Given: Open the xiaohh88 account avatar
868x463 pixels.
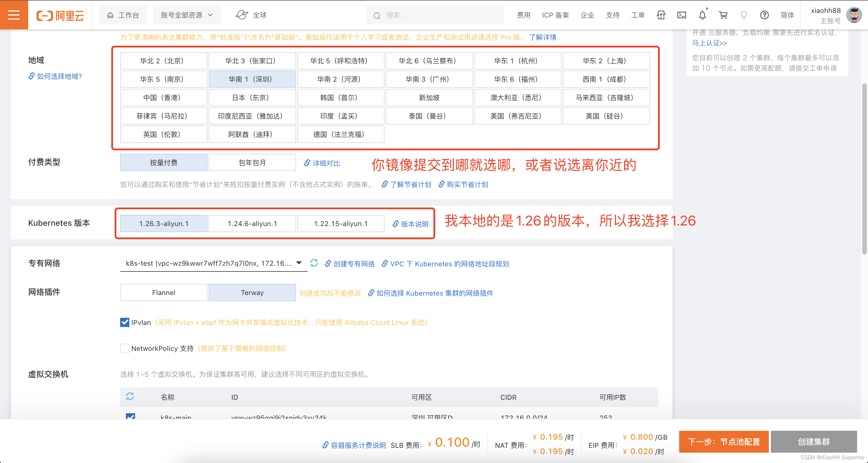Looking at the screenshot, I should tap(854, 15).
